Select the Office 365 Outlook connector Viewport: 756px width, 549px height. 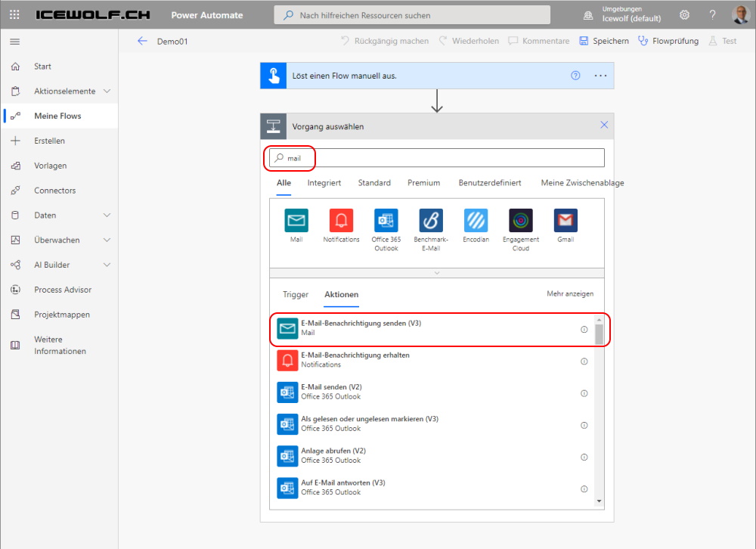[x=386, y=221]
